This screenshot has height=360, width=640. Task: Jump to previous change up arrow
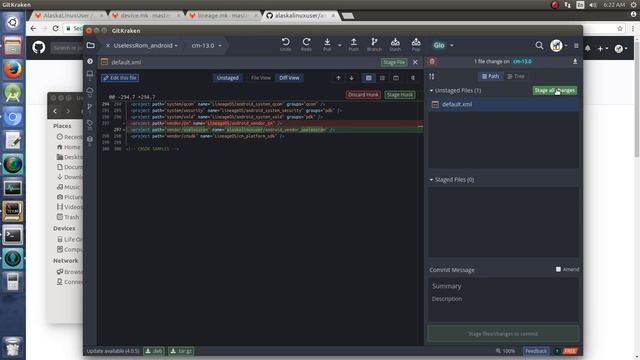(338, 78)
